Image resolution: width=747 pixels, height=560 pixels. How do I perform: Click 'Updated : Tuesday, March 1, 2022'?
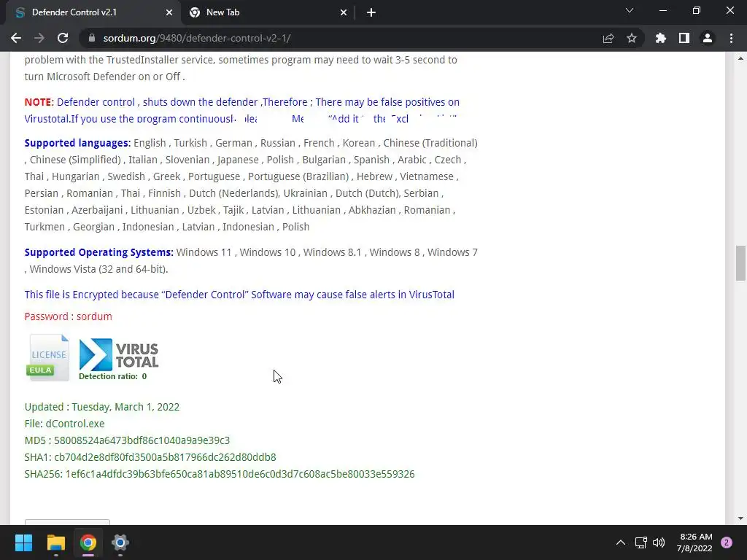(x=102, y=407)
